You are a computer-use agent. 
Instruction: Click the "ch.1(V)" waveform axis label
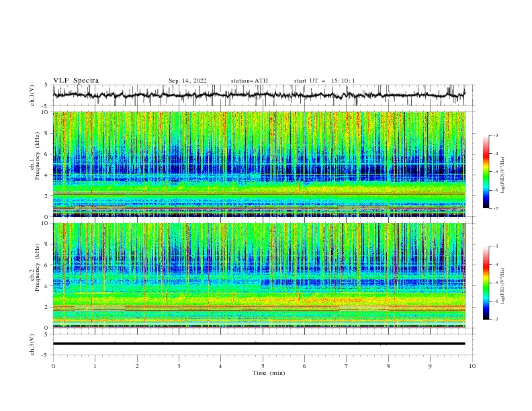point(32,95)
